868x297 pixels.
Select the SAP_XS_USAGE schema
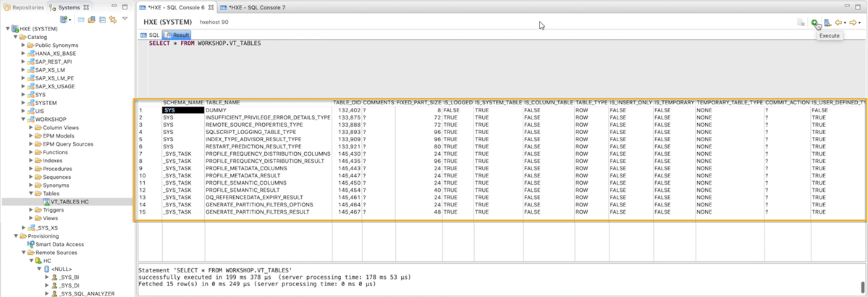pyautogui.click(x=51, y=86)
